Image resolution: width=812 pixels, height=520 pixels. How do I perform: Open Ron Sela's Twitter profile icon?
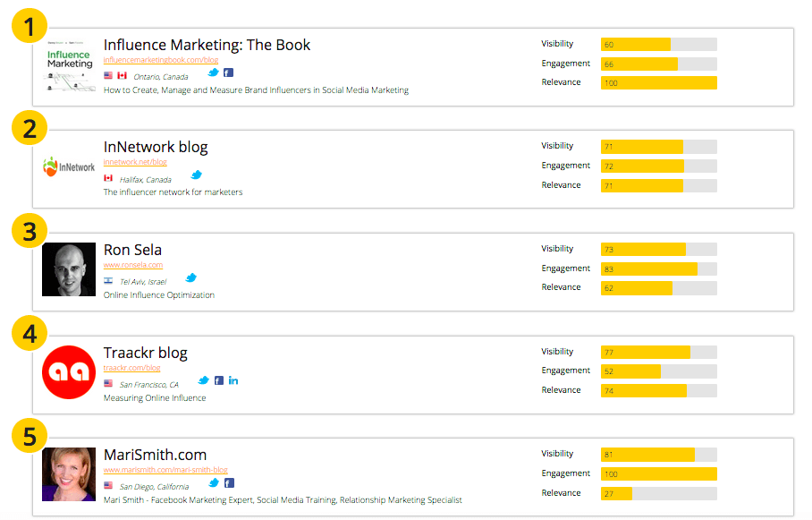[190, 278]
